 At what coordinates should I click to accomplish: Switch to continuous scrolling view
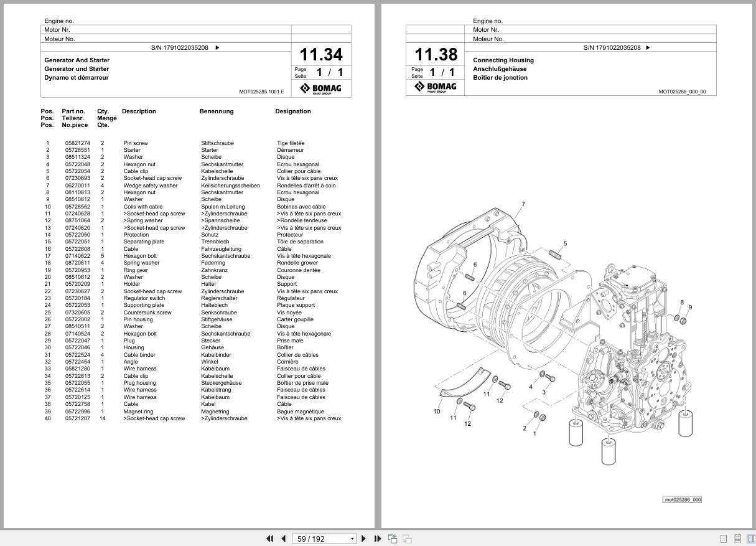(x=737, y=539)
